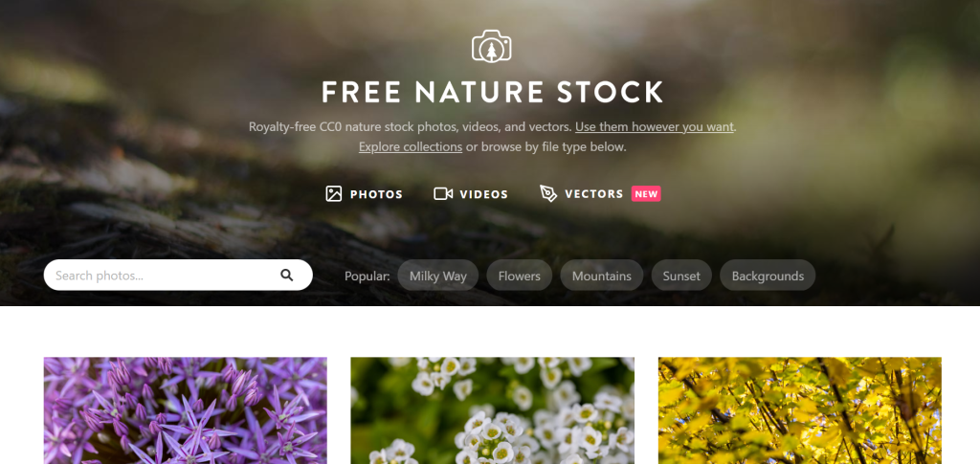The width and height of the screenshot is (980, 464).
Task: Choose the Backgrounds popular tag
Action: [768, 276]
